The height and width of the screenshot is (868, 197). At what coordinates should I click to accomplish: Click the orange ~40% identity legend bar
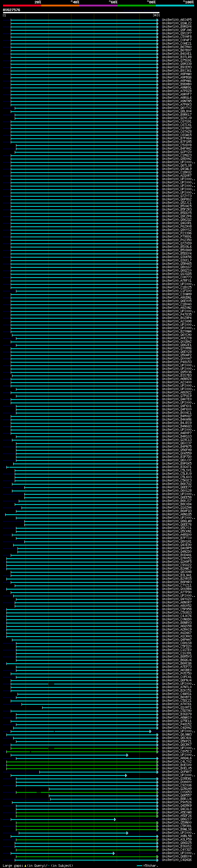coord(60,6)
